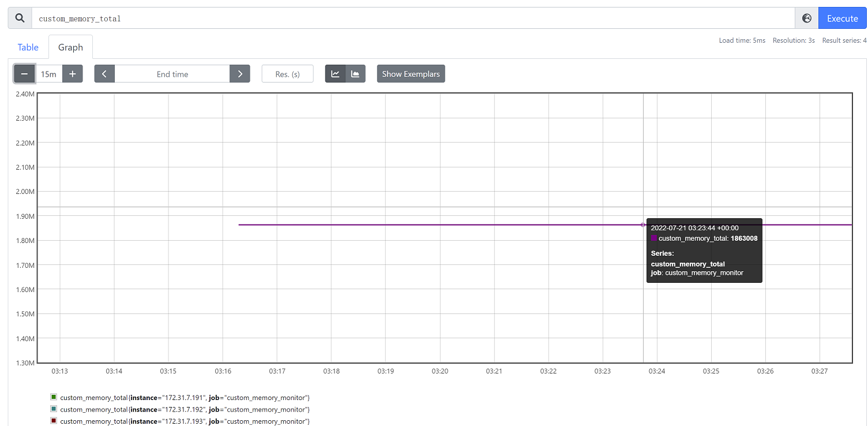Switch to stacked area chart mode
The height and width of the screenshot is (426, 868).
(355, 74)
